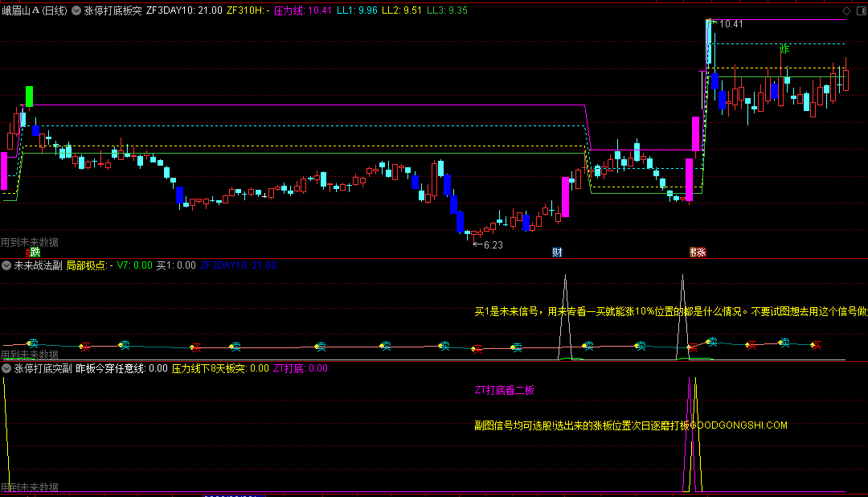Click the 局部极点 readout
Screen dimensions: 868x497
90,265
